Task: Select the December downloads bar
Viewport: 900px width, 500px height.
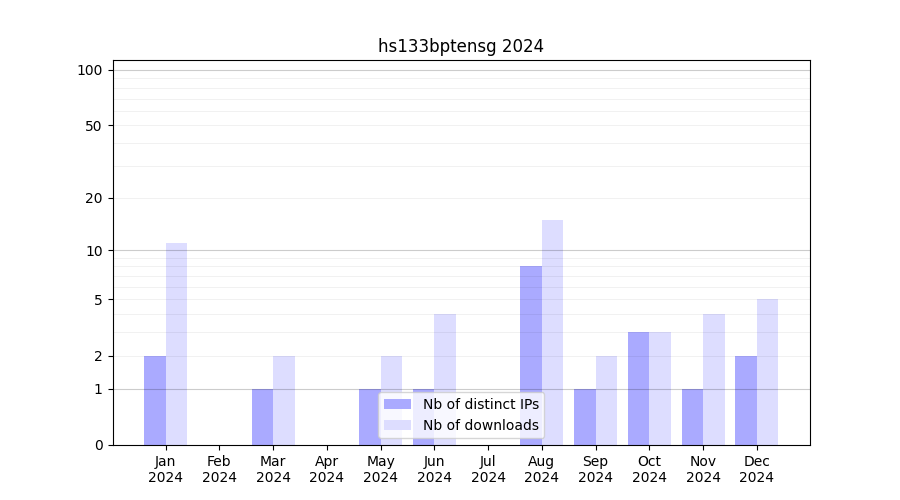Action: [x=767, y=372]
